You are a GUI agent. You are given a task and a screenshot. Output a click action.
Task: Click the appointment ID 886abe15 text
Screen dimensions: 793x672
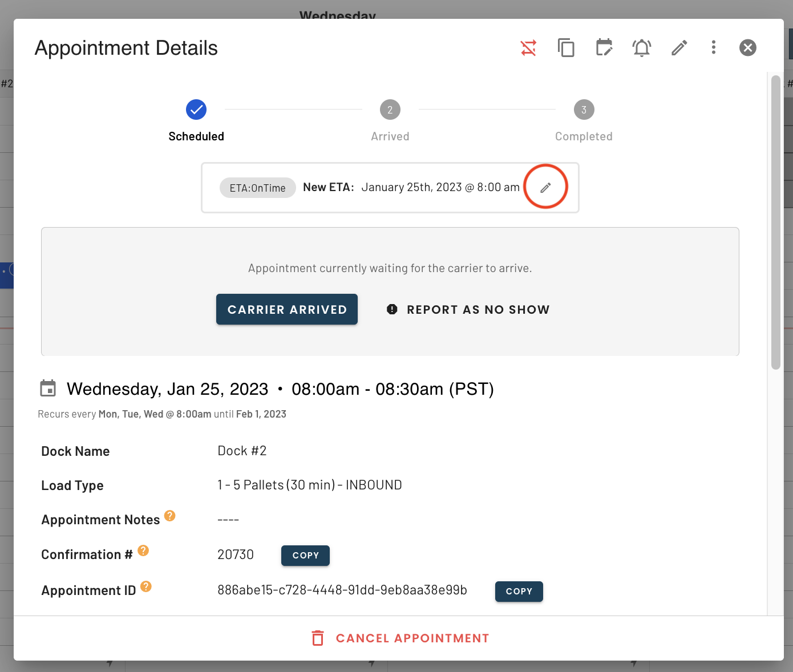point(342,590)
